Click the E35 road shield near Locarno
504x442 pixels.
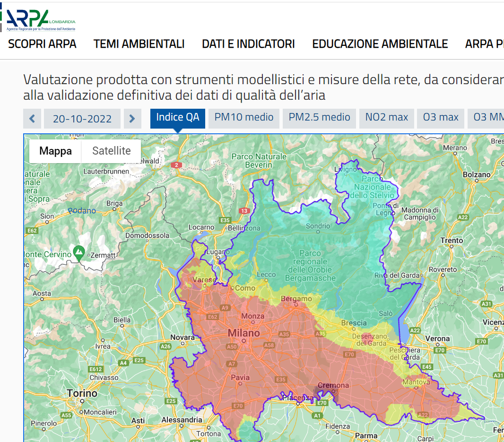pos(225,220)
